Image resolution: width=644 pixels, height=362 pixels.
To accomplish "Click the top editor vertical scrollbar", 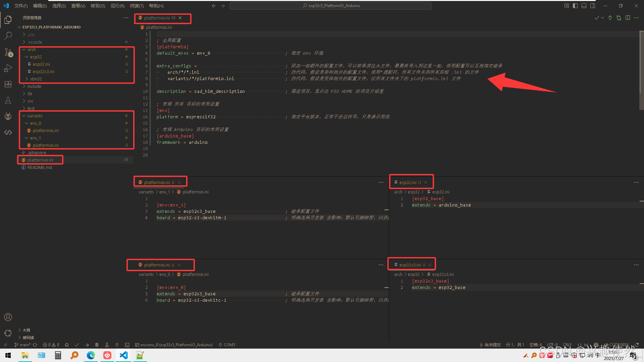I will point(642,70).
